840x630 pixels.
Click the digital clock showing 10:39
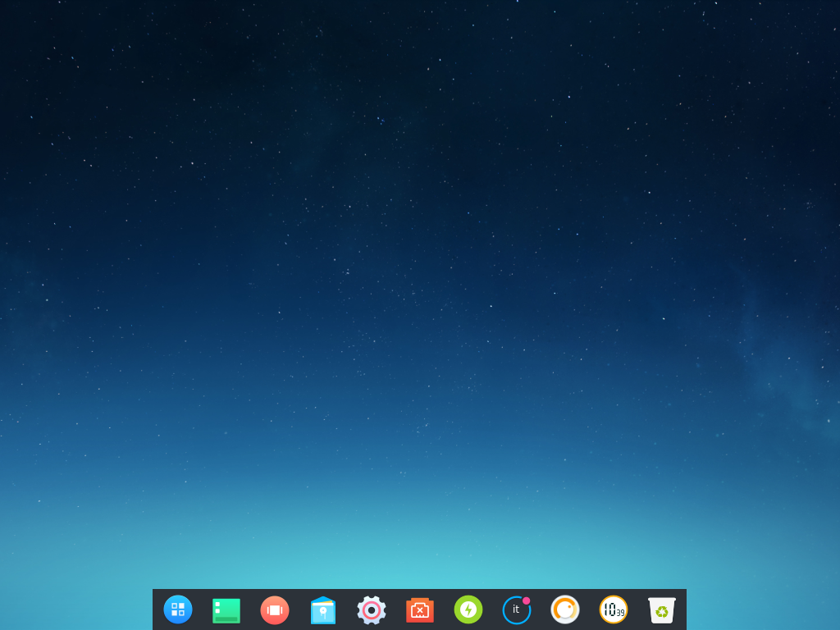[x=613, y=609]
